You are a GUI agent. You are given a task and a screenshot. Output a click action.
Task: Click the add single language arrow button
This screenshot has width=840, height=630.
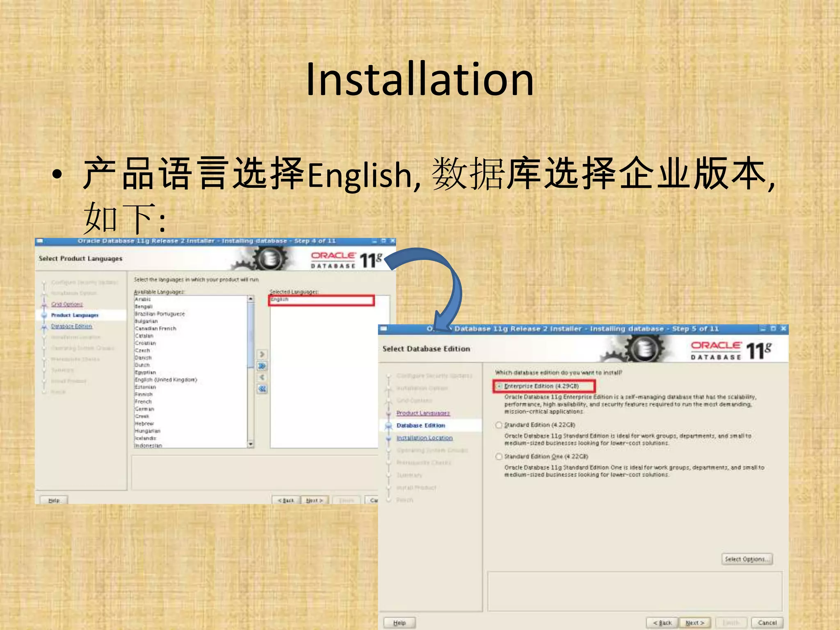[262, 354]
